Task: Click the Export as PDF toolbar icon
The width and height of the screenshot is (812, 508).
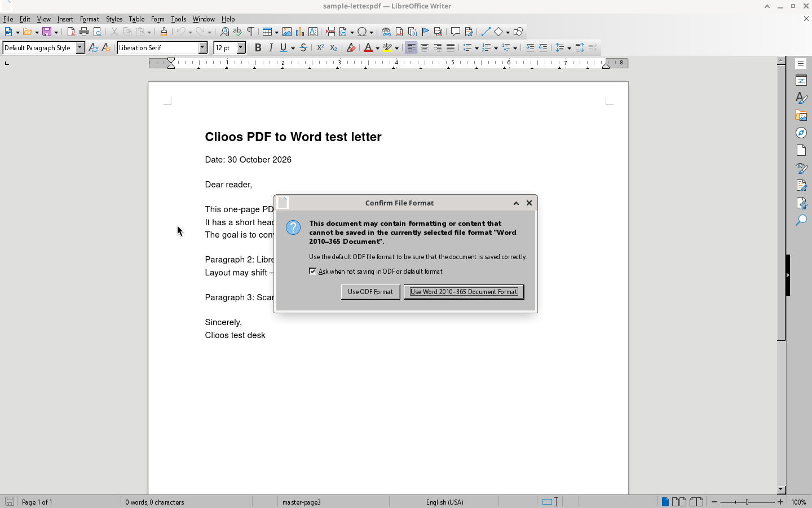Action: coord(71,32)
